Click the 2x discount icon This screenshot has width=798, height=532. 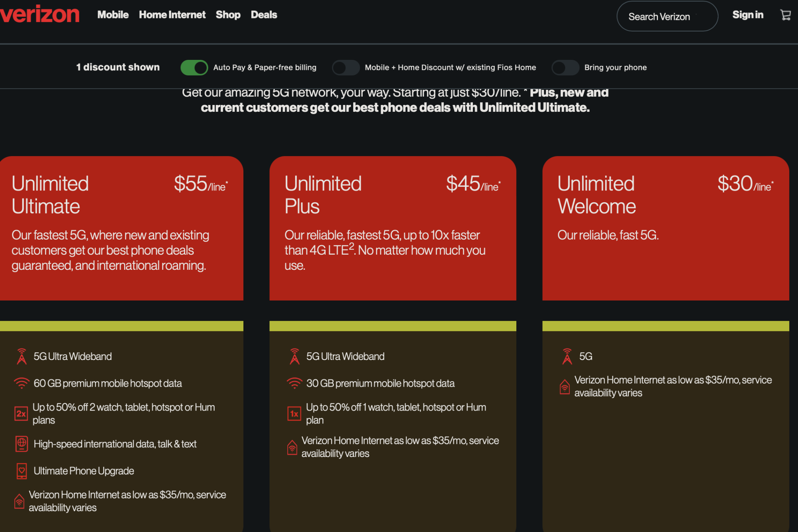(x=21, y=414)
